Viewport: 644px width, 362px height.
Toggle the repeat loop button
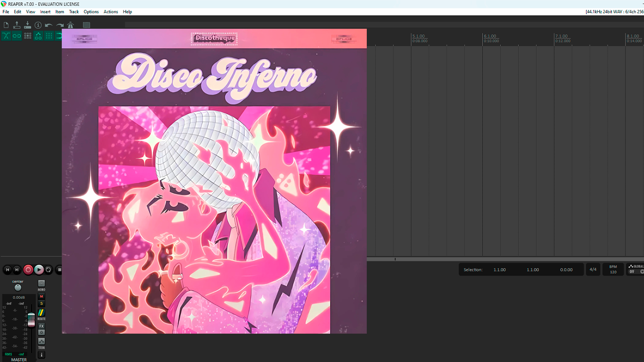[x=48, y=270]
